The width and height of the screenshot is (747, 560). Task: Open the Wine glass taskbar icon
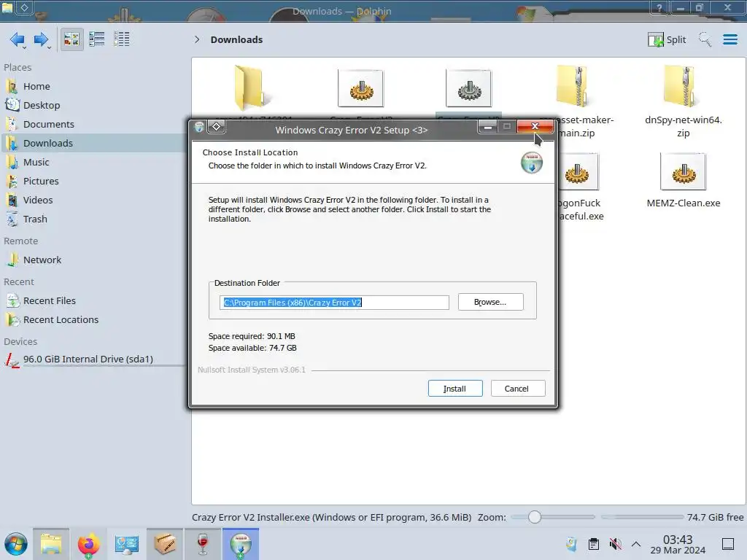(203, 544)
